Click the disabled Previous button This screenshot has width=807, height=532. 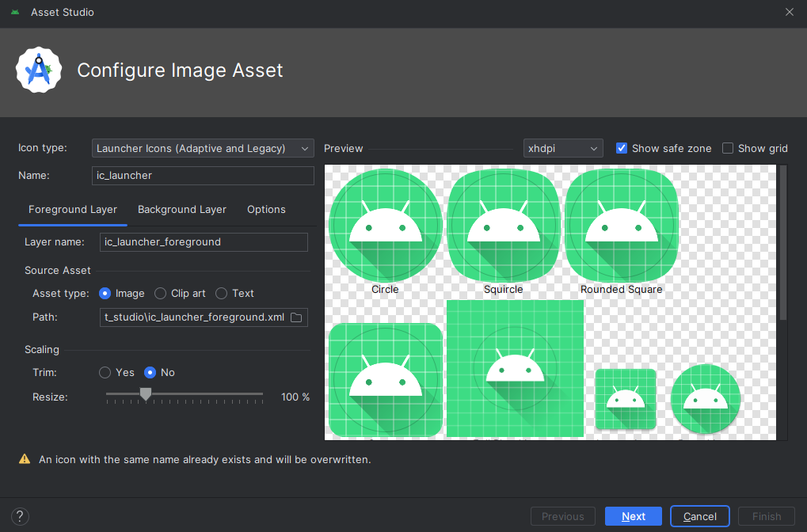(x=563, y=516)
